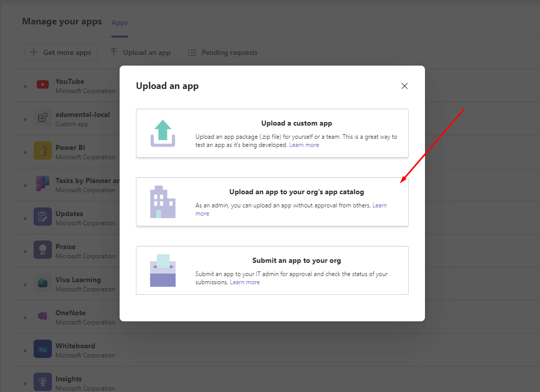
Task: Choose Upload an app to your org's app catalog
Action: [272, 202]
